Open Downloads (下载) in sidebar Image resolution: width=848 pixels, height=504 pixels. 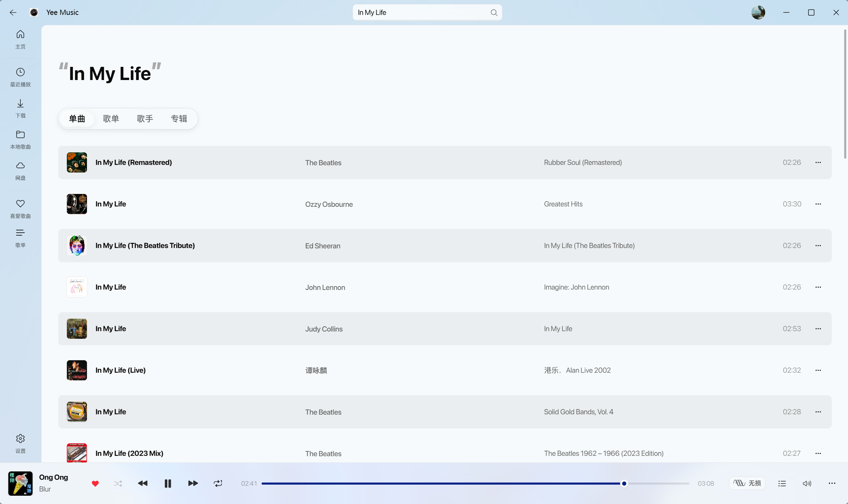coord(20,108)
